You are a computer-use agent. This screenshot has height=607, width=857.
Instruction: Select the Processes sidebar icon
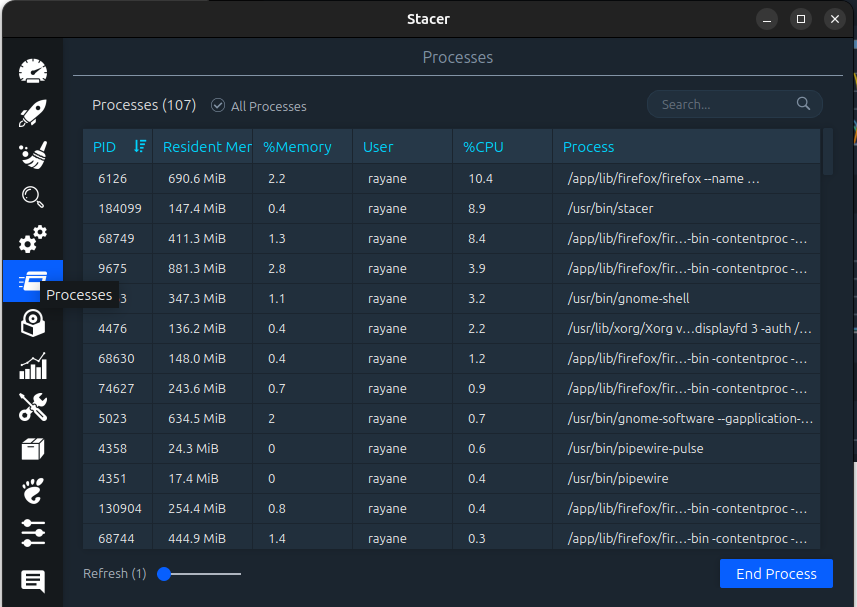click(x=33, y=281)
